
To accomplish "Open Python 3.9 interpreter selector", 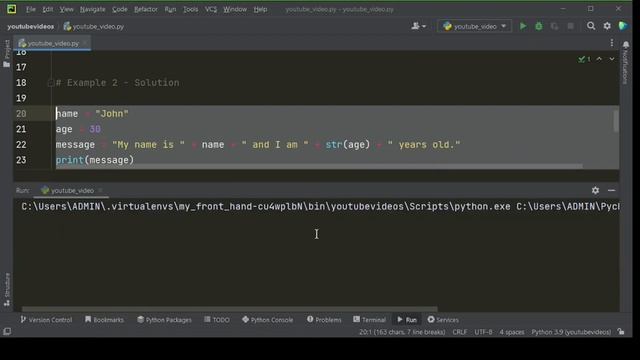I will point(571,332).
